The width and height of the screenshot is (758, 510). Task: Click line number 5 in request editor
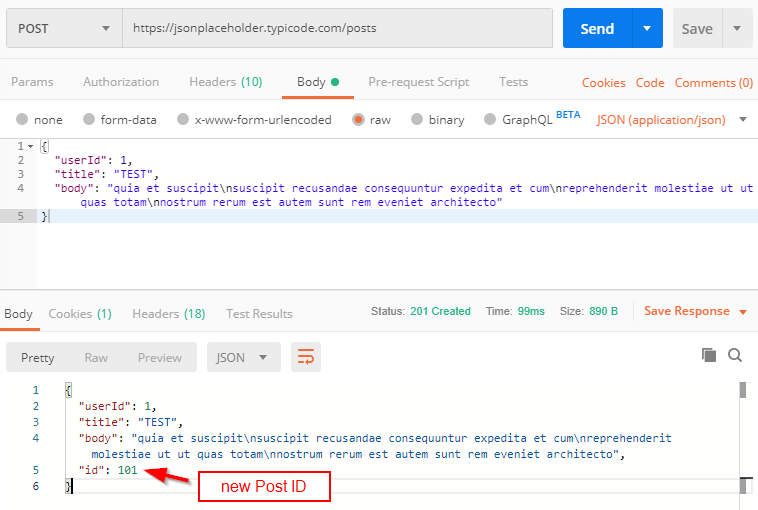[x=20, y=216]
